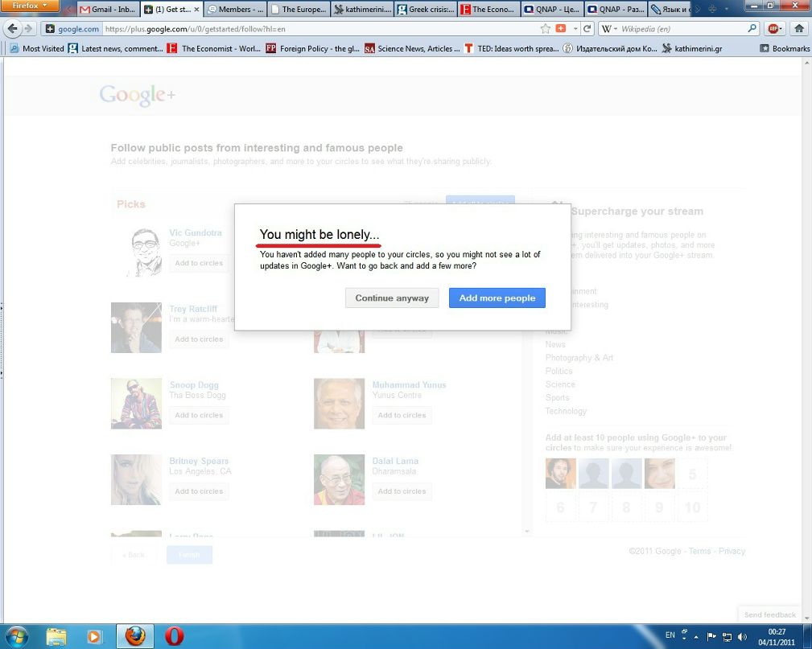Click the red Google +1 share icon in address bar

(561, 28)
